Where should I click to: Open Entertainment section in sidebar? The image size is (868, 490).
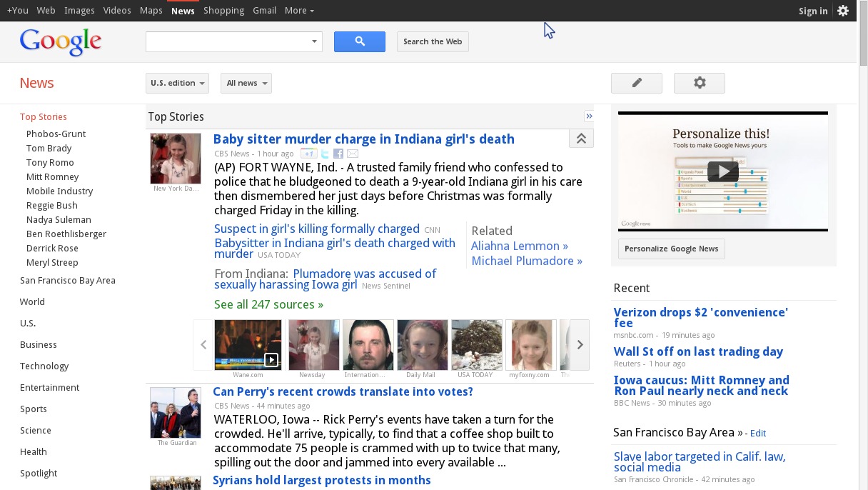(50, 388)
